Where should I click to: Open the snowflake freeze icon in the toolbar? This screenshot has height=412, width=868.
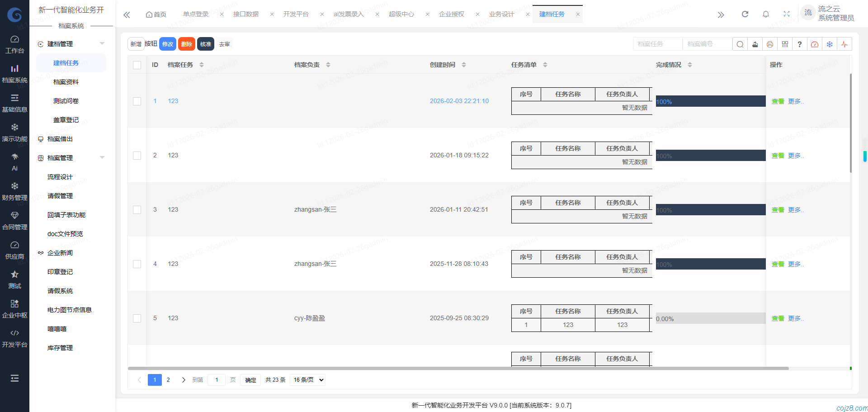[x=830, y=44]
